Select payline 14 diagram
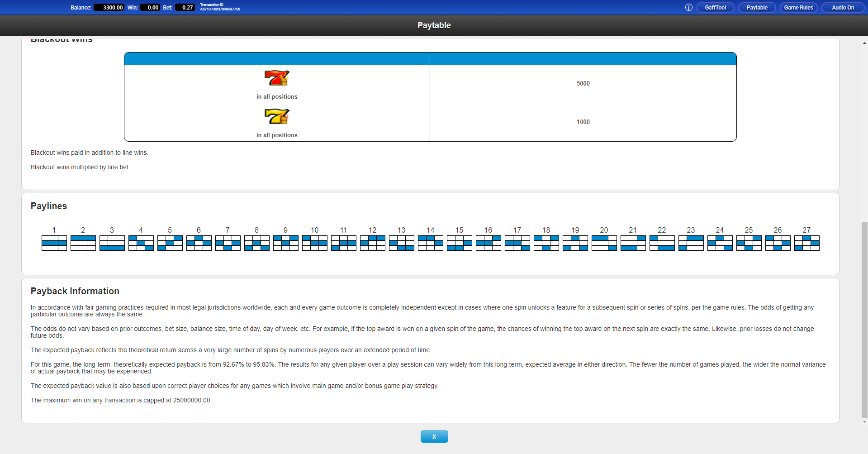 point(430,243)
